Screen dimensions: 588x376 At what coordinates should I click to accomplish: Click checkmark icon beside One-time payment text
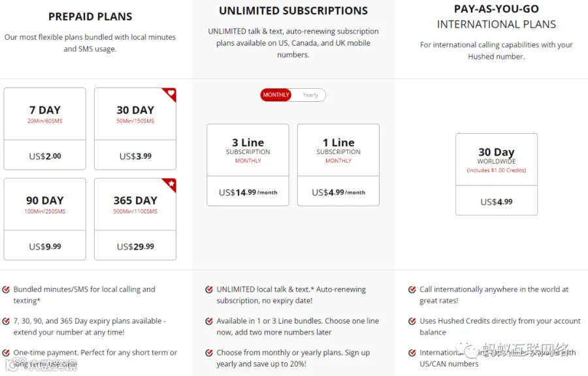6,352
